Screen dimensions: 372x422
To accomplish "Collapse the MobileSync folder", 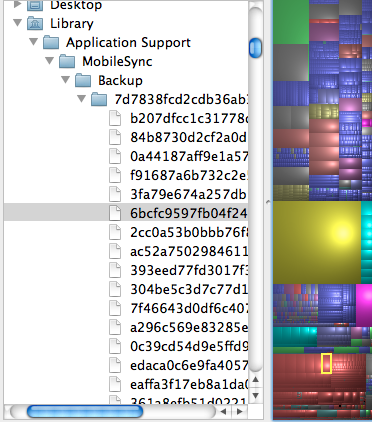I will tap(50, 61).
